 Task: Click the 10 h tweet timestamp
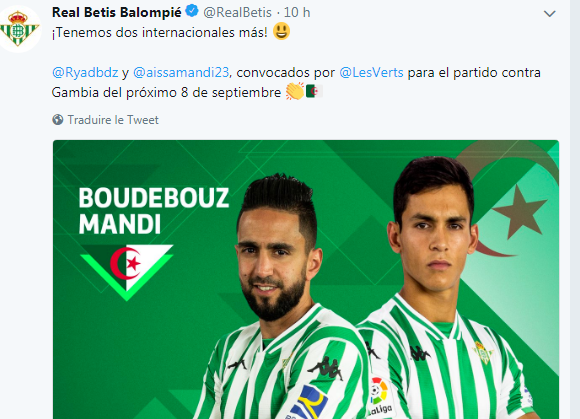tap(297, 13)
